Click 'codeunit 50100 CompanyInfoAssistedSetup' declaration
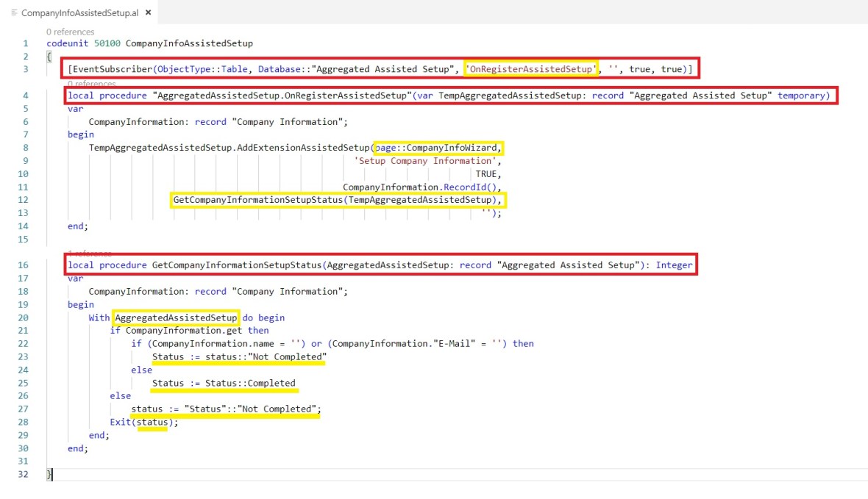 point(149,43)
